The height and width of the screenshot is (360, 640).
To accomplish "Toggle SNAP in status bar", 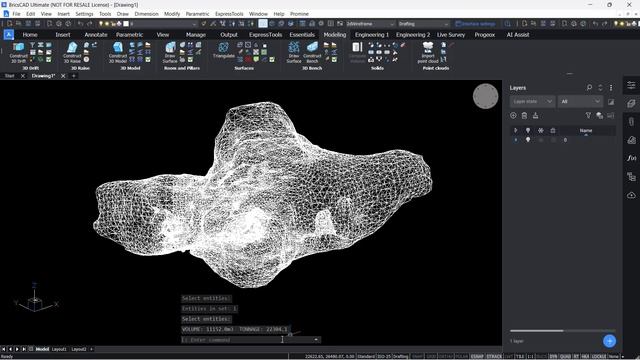I will (418, 356).
